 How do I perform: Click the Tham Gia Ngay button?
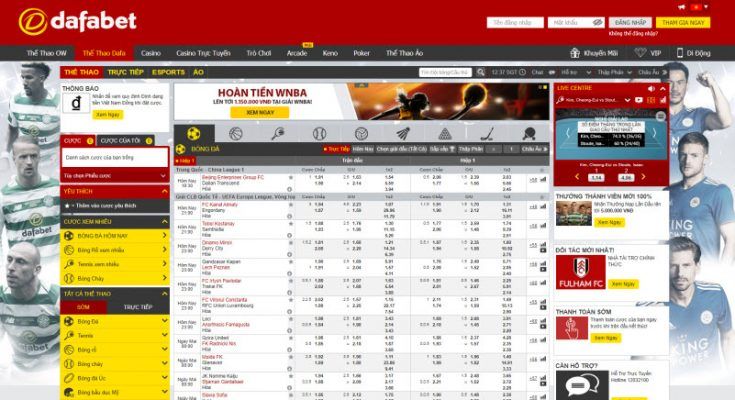point(683,23)
